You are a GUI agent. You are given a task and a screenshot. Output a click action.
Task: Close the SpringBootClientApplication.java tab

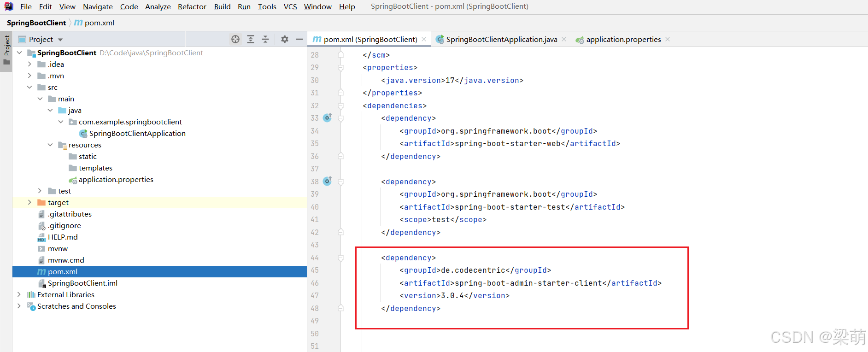(564, 39)
